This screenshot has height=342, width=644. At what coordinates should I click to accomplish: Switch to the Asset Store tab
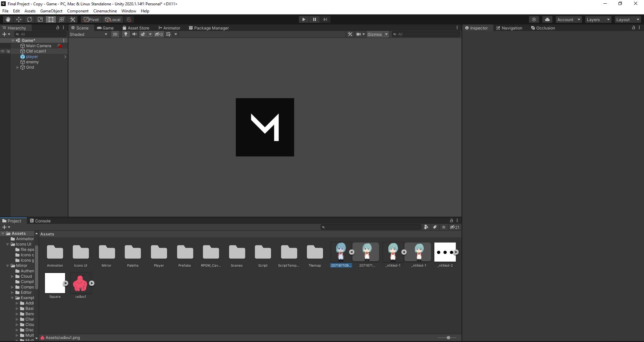point(136,28)
